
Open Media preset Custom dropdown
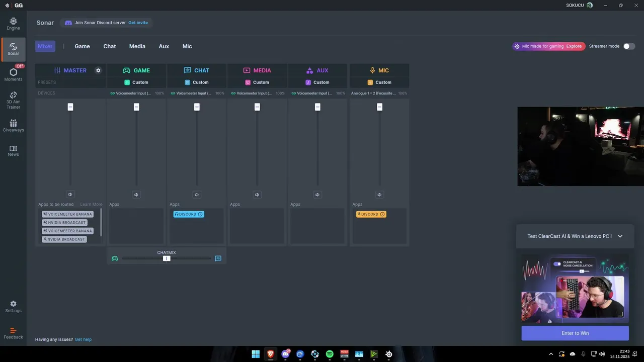(x=257, y=82)
